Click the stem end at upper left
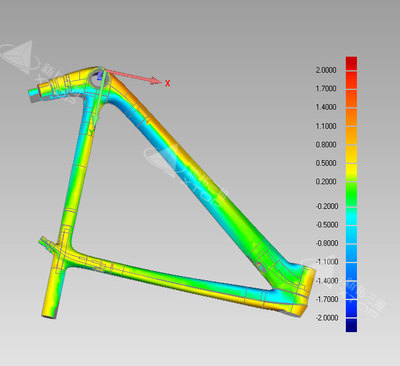 tap(33, 95)
